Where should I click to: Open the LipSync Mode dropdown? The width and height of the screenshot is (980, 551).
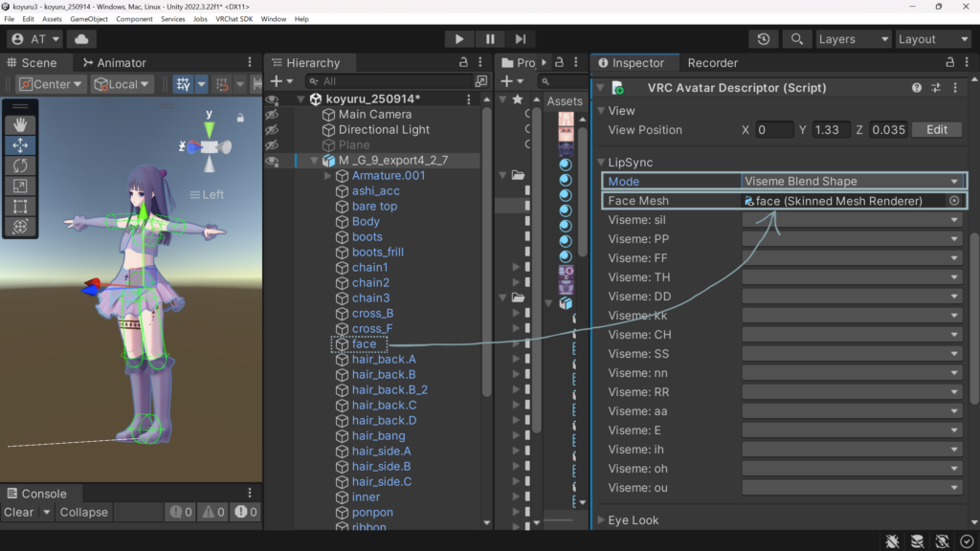pyautogui.click(x=852, y=181)
